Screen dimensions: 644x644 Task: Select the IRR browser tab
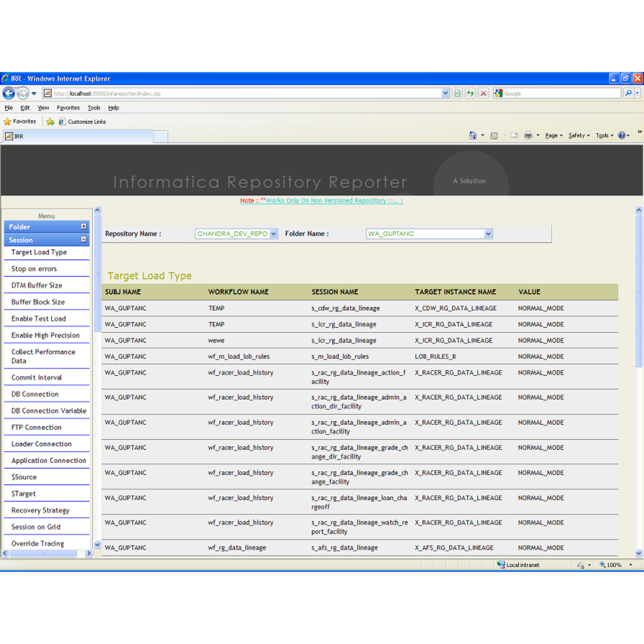click(x=75, y=136)
